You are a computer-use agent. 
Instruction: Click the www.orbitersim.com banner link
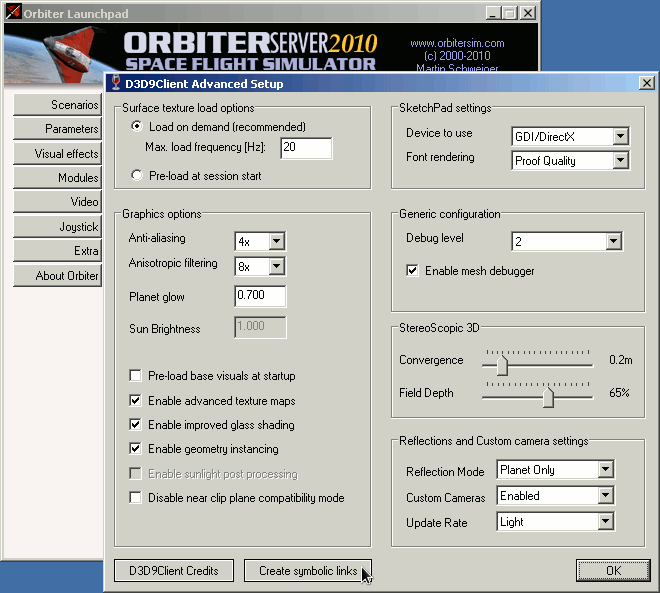[x=457, y=43]
